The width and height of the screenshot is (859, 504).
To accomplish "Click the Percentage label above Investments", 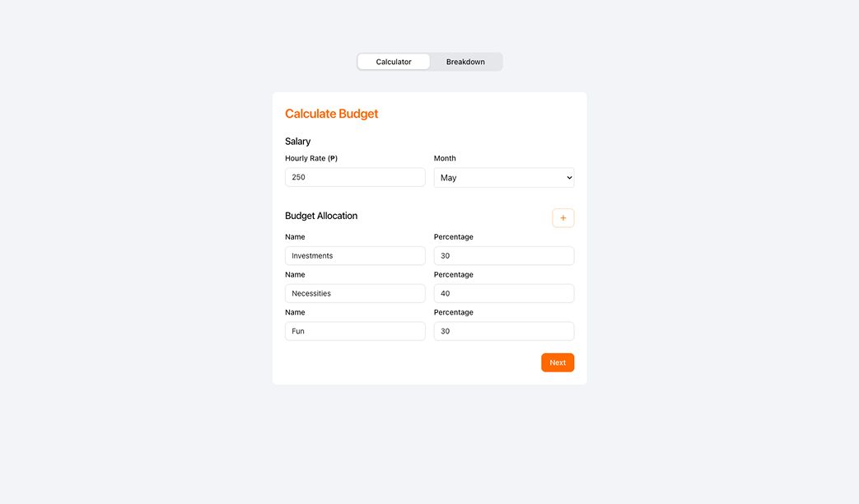I will pos(453,236).
